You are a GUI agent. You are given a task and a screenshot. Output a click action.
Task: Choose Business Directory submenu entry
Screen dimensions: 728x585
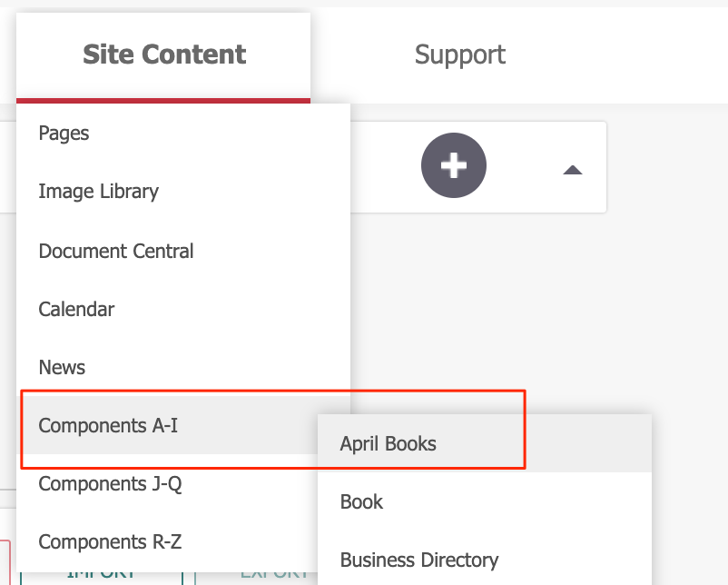[418, 560]
